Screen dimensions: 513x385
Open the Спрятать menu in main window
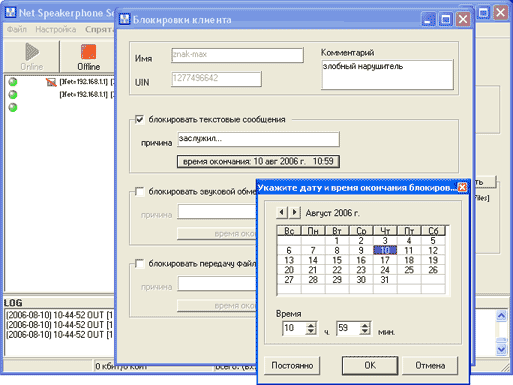point(99,29)
